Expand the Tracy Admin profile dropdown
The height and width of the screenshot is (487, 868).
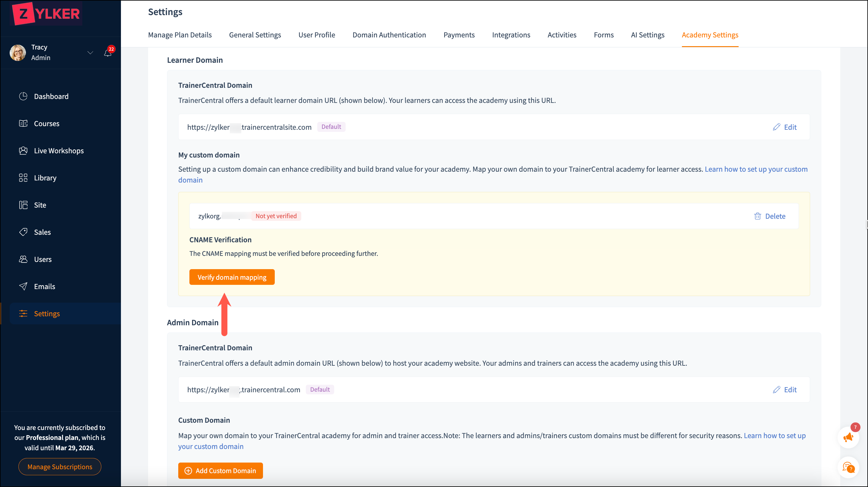coord(90,53)
